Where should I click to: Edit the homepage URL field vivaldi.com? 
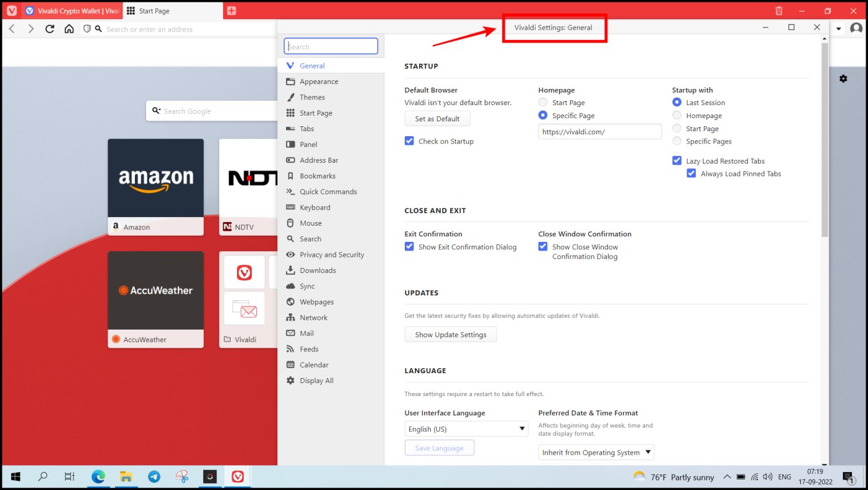click(x=600, y=132)
